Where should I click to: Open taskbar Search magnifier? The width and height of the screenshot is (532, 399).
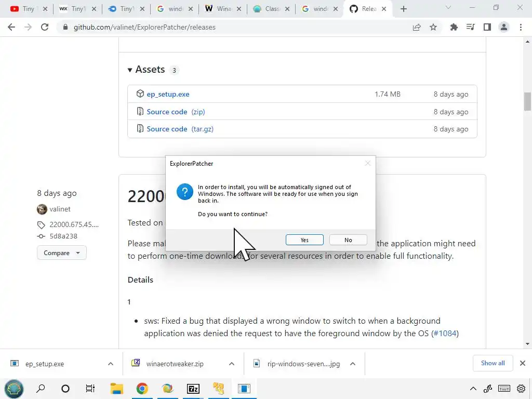coord(41,389)
